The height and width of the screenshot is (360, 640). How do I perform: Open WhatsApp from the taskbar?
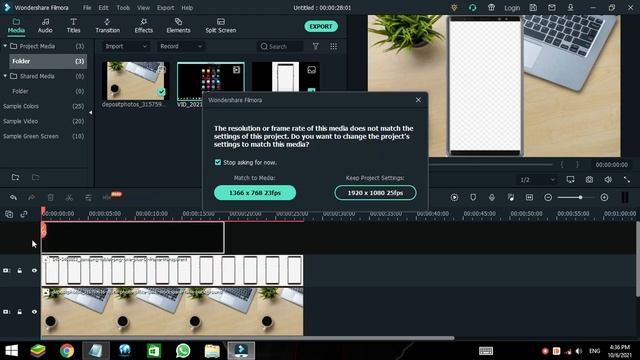tap(183, 351)
